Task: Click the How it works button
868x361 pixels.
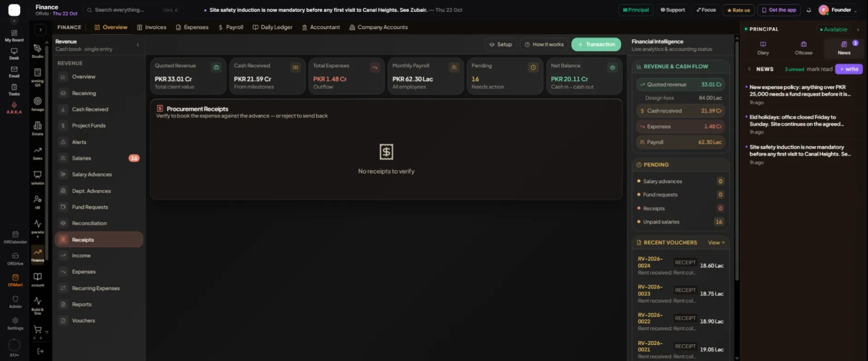Action: tap(544, 44)
